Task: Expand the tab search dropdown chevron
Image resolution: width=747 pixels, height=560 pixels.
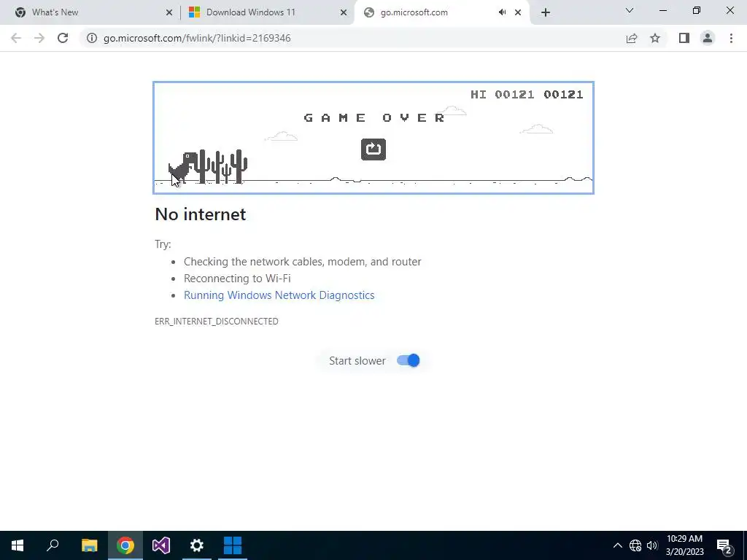Action: coord(630,10)
